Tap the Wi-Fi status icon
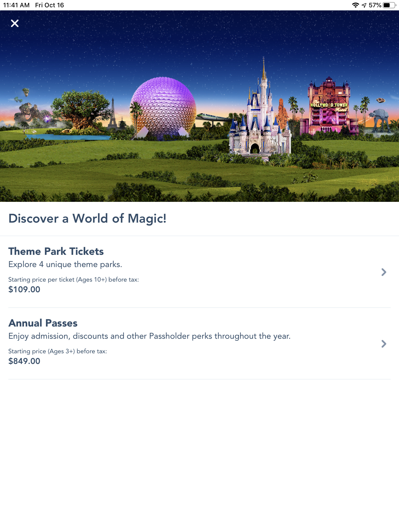The height and width of the screenshot is (532, 399). 355,5
